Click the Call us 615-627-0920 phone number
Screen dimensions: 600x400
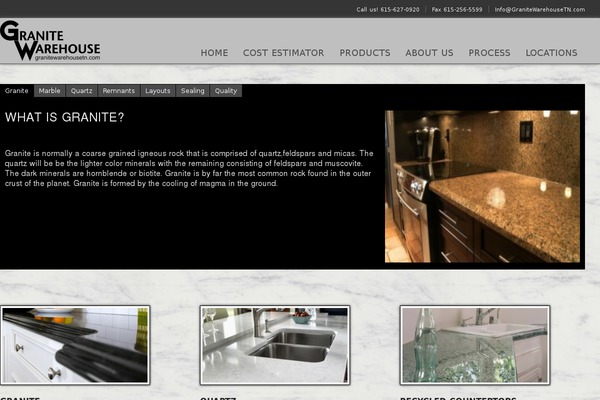click(388, 10)
